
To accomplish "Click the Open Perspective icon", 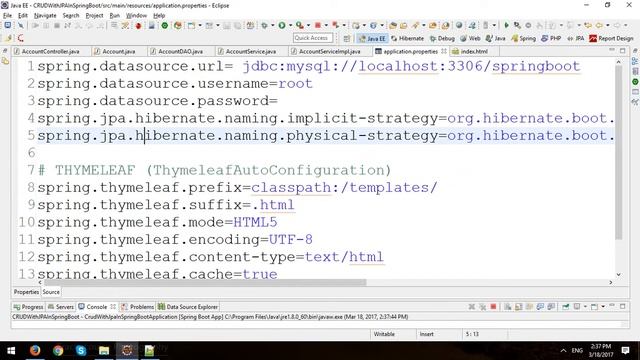I will point(347,38).
